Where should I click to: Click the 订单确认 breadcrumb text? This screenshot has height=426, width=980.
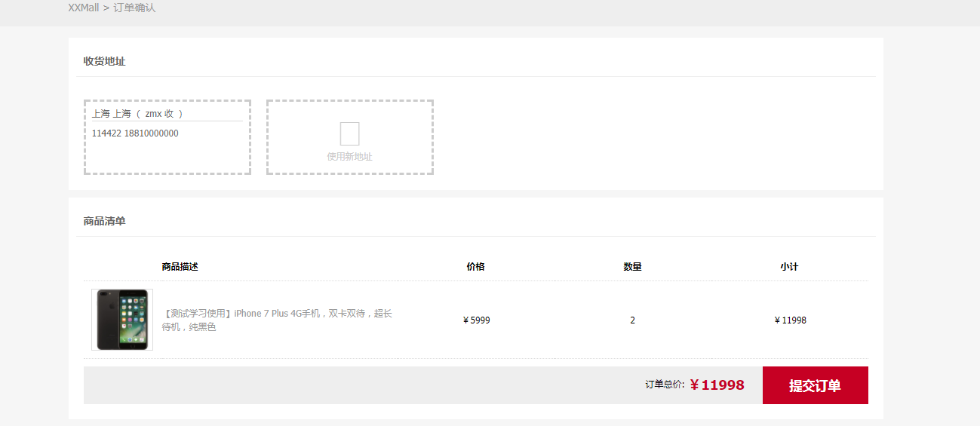[x=134, y=8]
